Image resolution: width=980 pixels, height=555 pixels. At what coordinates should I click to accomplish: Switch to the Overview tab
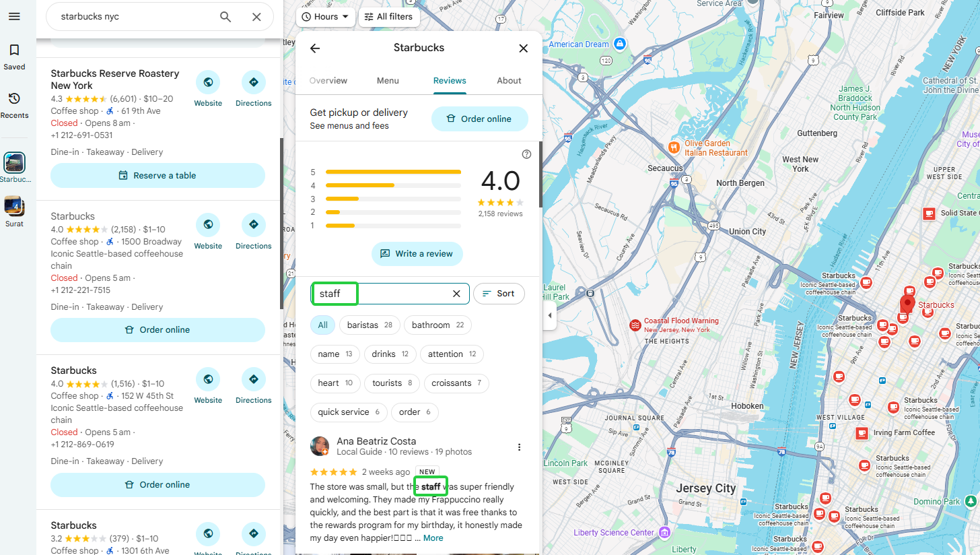328,81
